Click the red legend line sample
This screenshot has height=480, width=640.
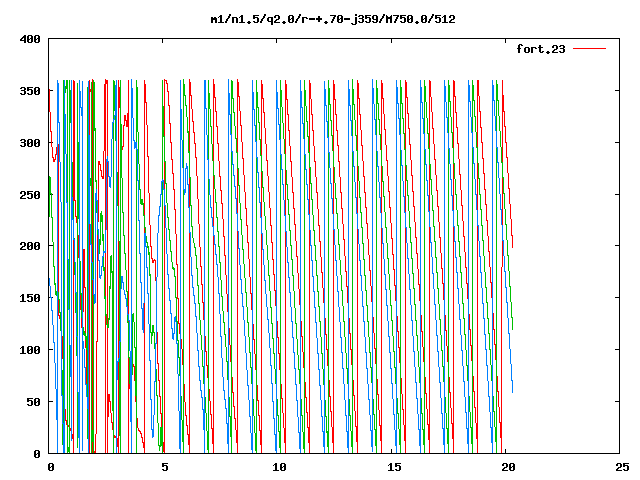pos(589,49)
